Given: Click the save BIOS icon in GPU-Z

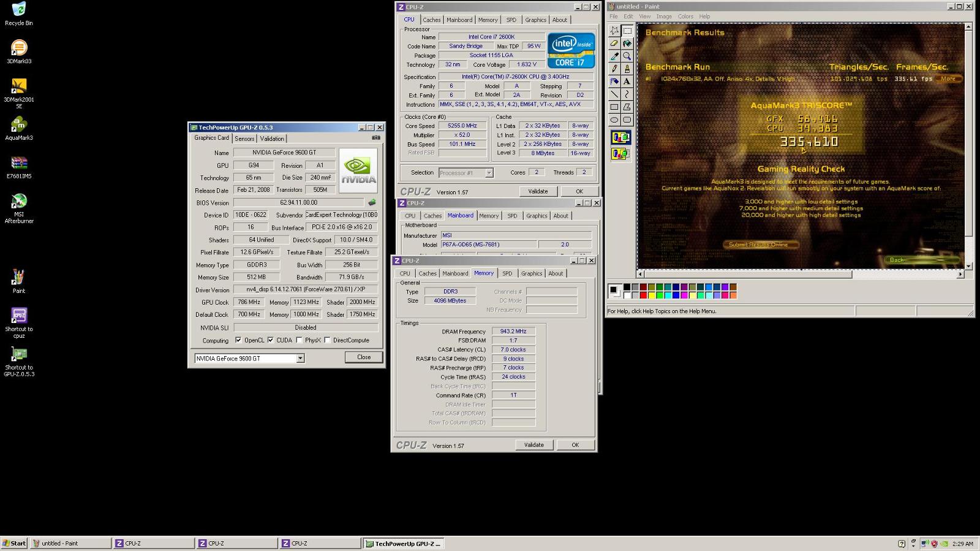Looking at the screenshot, I should tap(372, 202).
